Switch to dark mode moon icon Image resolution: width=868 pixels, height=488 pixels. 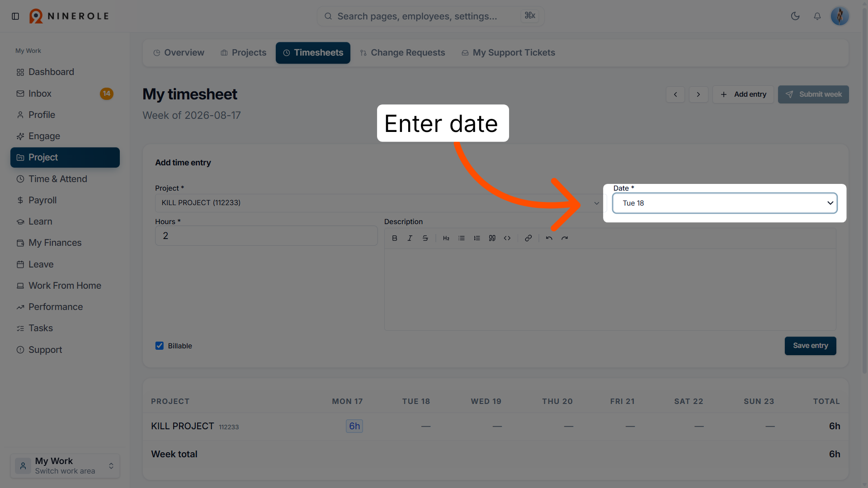point(795,16)
